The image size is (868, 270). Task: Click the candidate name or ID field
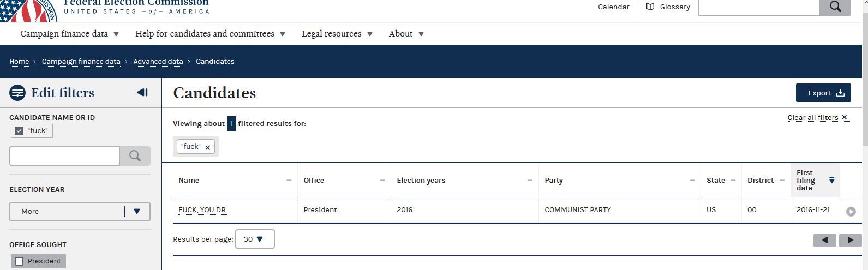click(x=64, y=156)
